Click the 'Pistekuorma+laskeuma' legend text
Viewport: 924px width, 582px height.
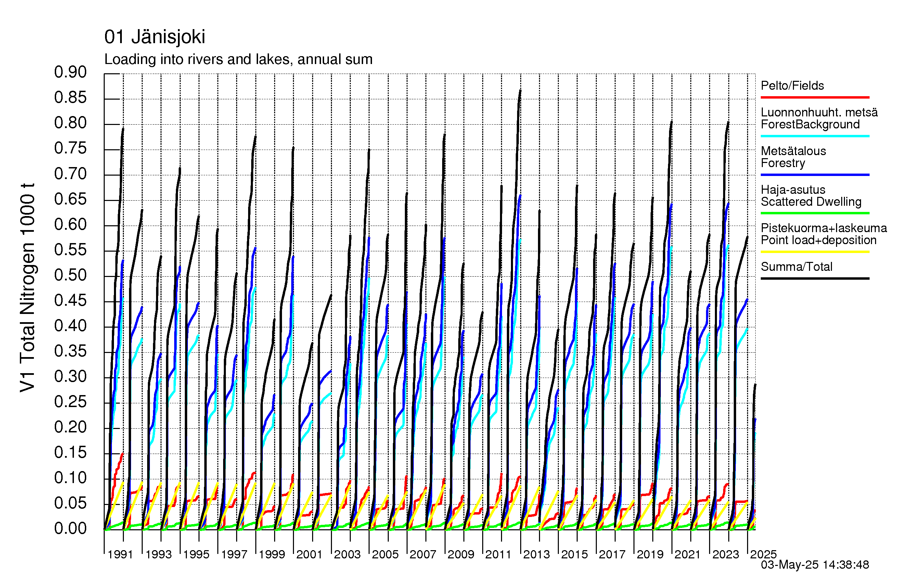point(824,228)
